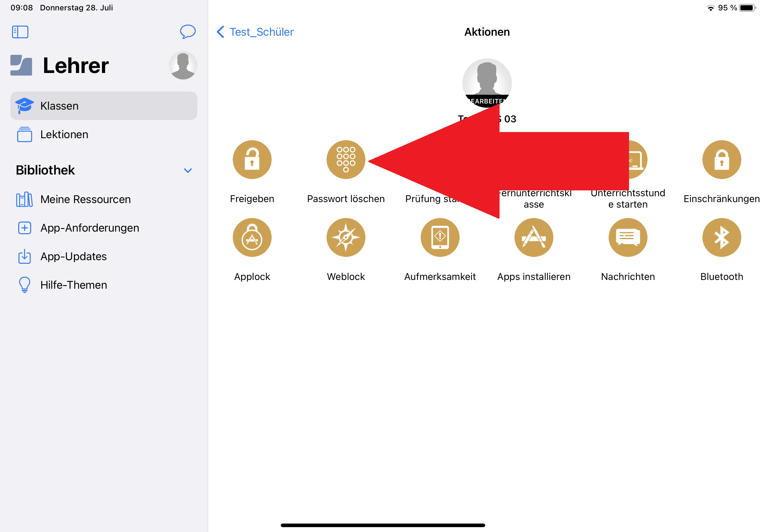This screenshot has width=766, height=532.
Task: Tap the Nachrichten message icon
Action: (628, 238)
